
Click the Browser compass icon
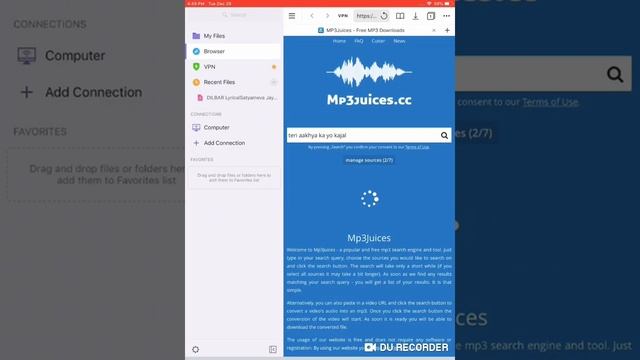196,51
